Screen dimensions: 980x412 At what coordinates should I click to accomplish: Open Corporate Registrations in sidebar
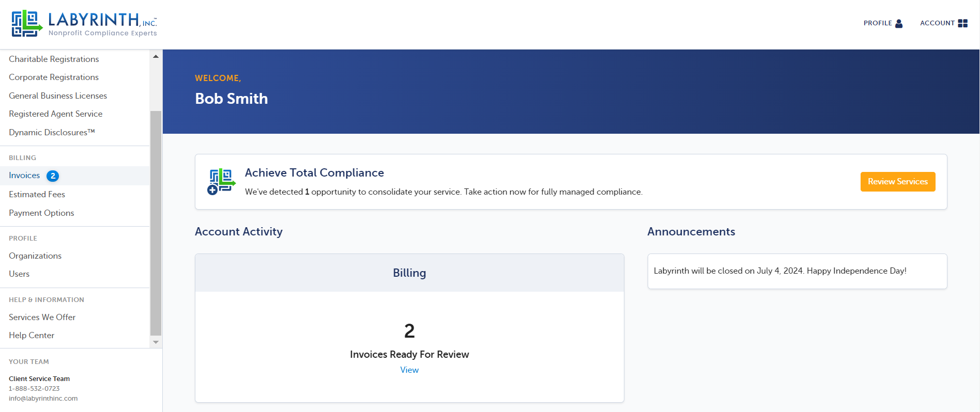click(x=54, y=77)
